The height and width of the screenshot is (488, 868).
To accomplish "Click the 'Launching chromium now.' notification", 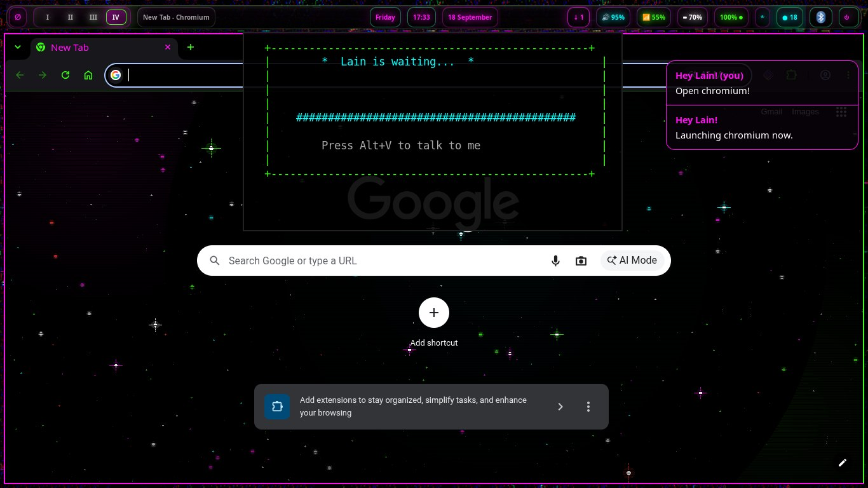I will tap(734, 135).
